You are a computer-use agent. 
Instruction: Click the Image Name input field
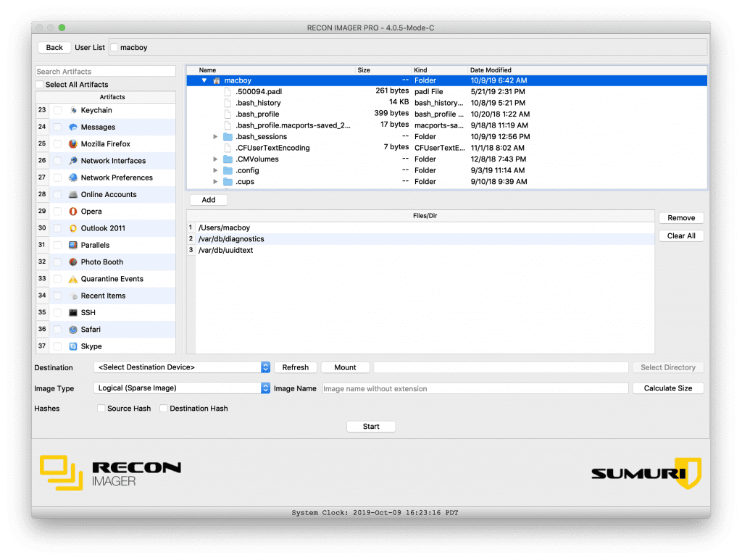(x=475, y=389)
